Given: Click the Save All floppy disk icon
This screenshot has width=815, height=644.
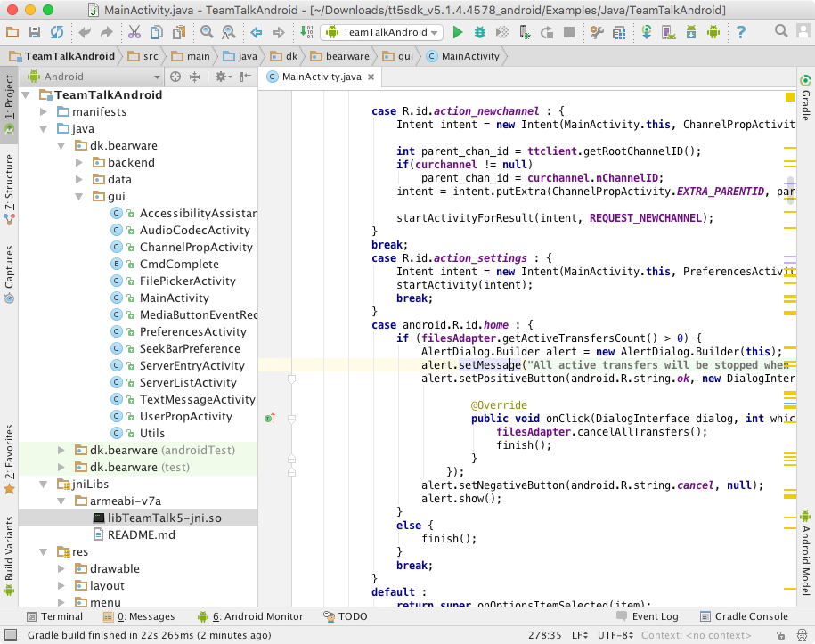Looking at the screenshot, I should pyautogui.click(x=35, y=32).
